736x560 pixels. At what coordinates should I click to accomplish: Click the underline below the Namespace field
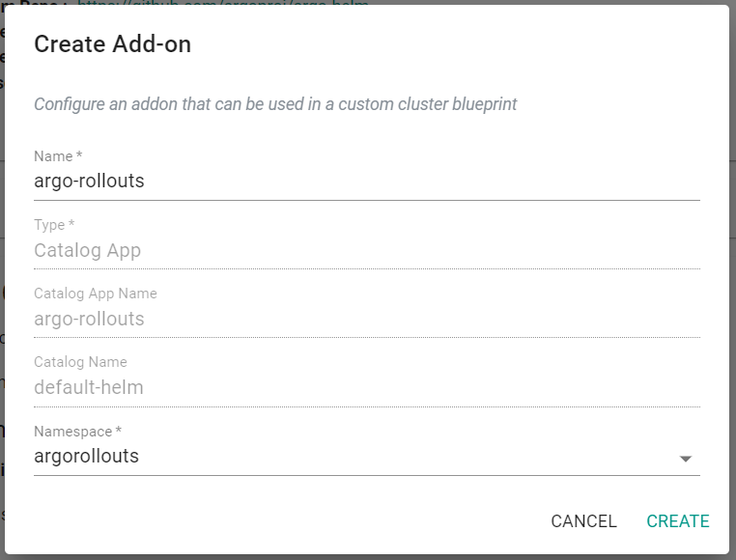(366, 475)
